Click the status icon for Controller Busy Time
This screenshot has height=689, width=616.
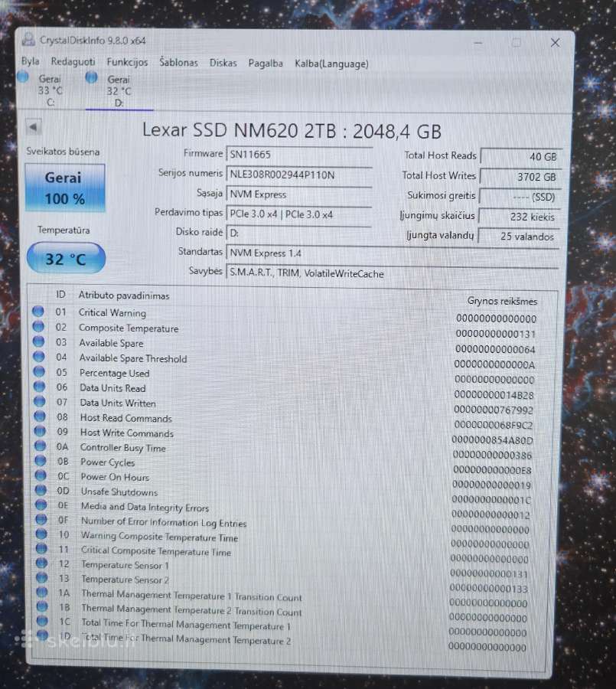pyautogui.click(x=41, y=446)
